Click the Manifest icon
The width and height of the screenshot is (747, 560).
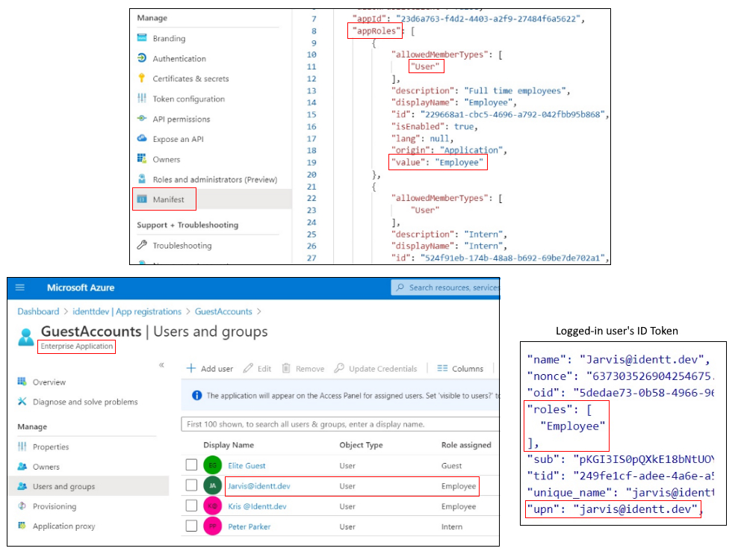(142, 199)
